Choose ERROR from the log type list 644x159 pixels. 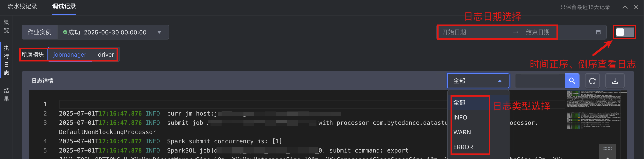pyautogui.click(x=463, y=147)
